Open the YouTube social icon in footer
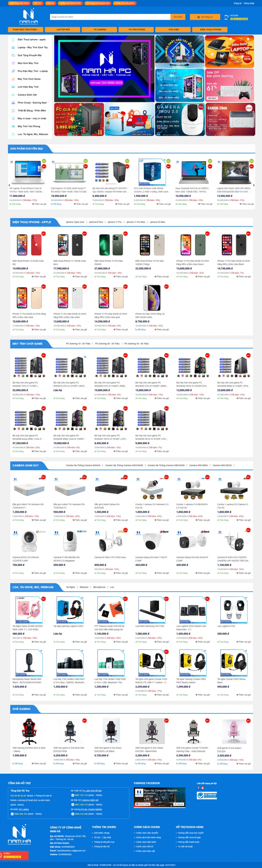 tap(202, 788)
